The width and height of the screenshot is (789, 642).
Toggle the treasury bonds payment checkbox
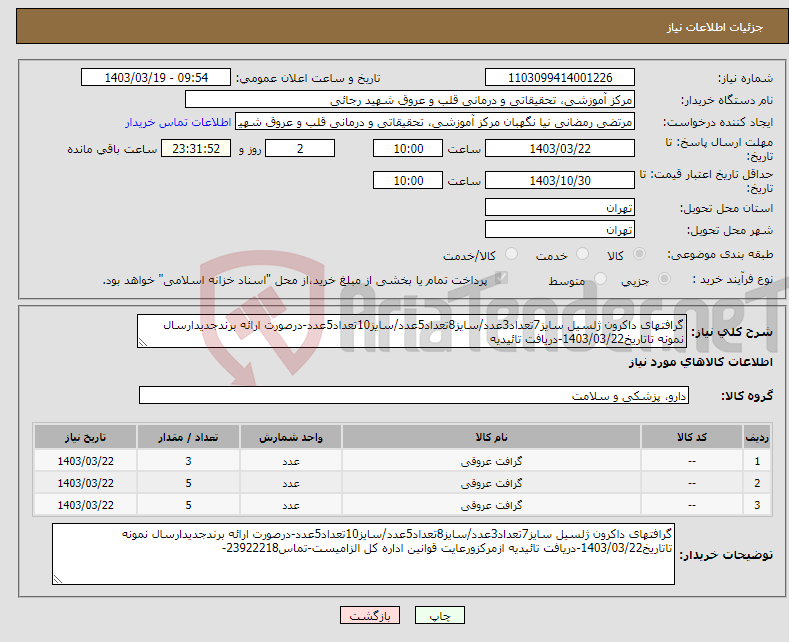pos(501,278)
